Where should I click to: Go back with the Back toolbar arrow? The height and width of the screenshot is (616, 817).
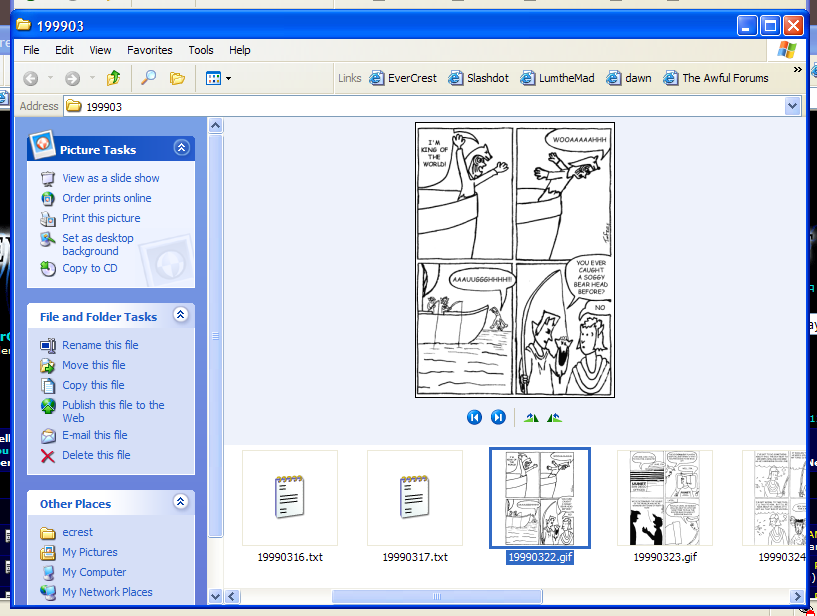point(31,79)
